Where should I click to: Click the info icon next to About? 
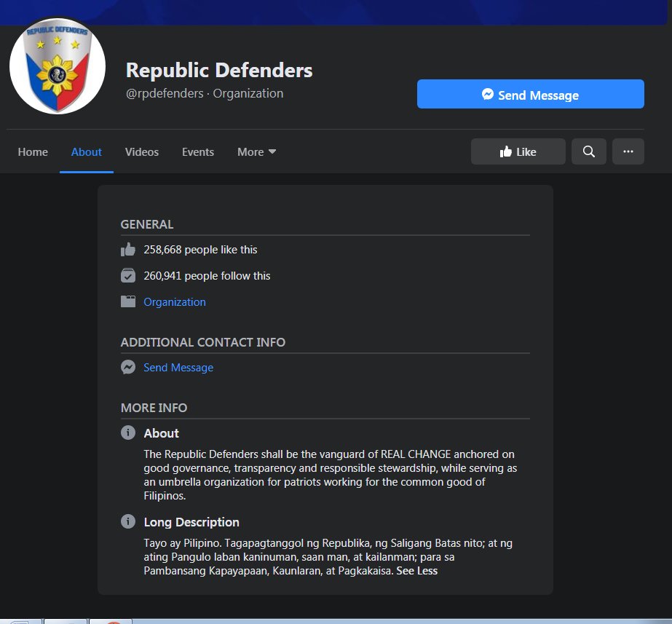click(x=127, y=433)
